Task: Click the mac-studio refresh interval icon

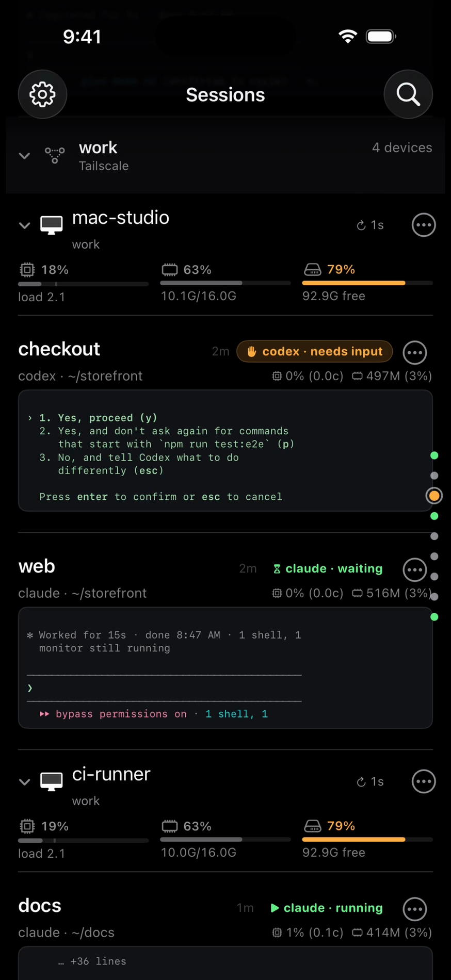Action: 361,225
